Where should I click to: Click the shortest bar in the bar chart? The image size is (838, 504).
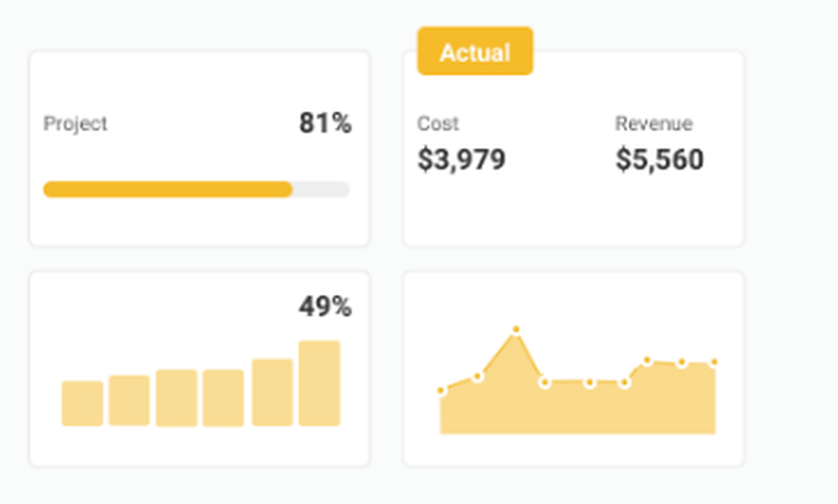82,404
